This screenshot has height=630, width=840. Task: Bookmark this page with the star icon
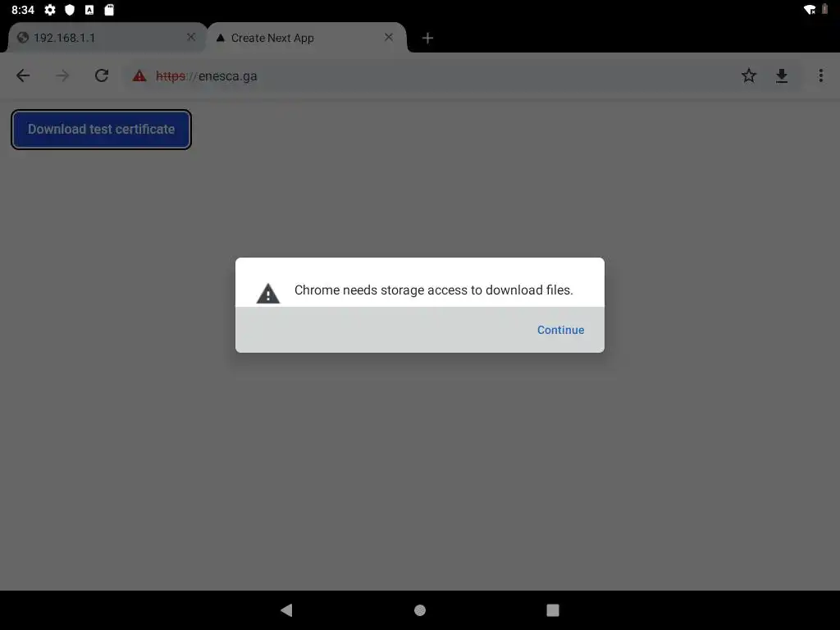(748, 76)
